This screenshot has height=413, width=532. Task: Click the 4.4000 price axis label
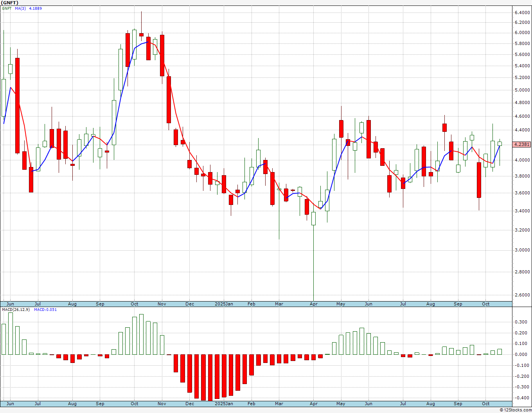tap(522, 130)
